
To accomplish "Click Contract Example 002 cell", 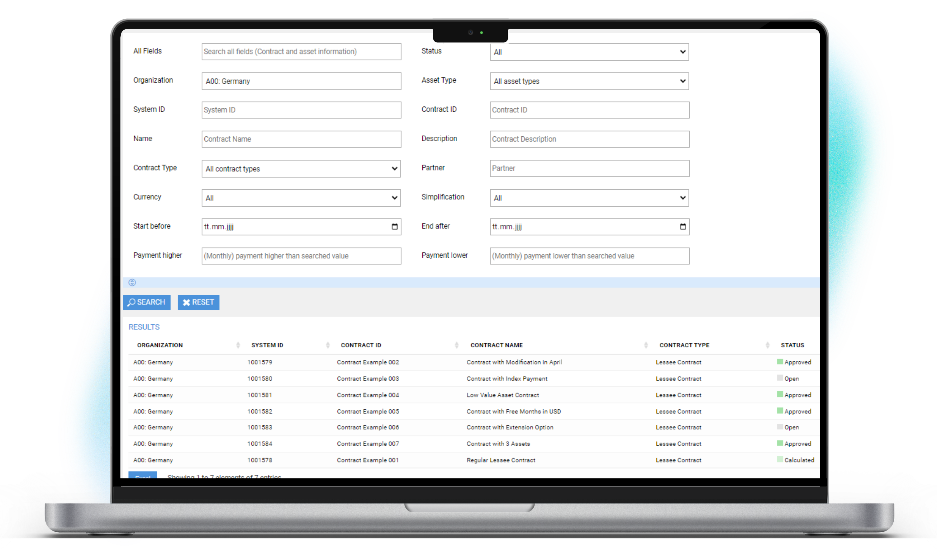I will pyautogui.click(x=368, y=362).
